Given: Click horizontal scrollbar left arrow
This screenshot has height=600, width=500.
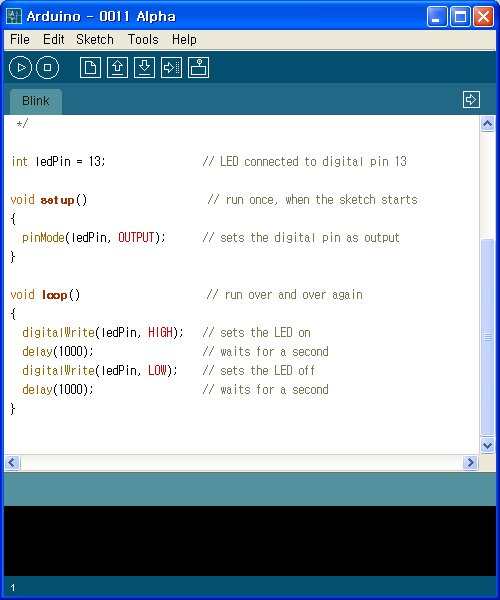Looking at the screenshot, I should click(x=12, y=463).
